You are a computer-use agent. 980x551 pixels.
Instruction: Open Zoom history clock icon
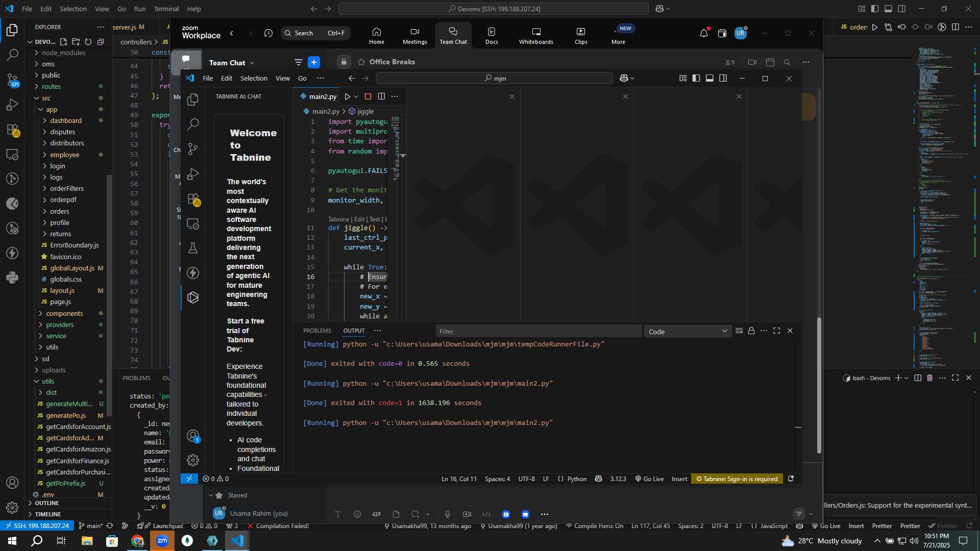click(268, 33)
